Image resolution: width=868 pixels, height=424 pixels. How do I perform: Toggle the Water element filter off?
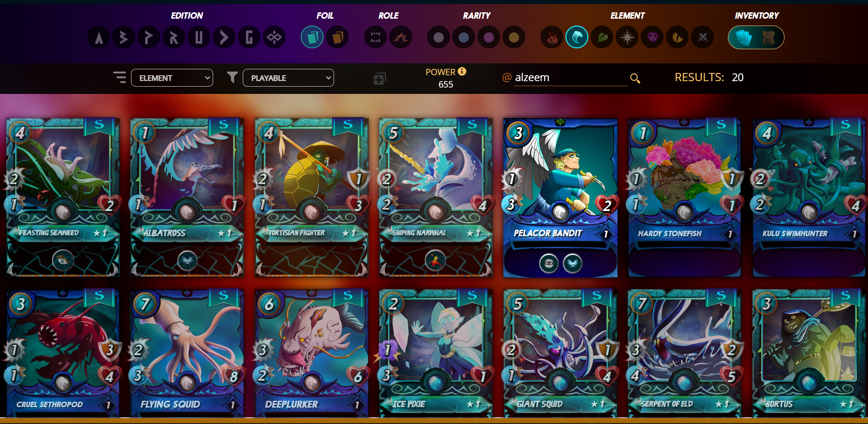point(577,37)
